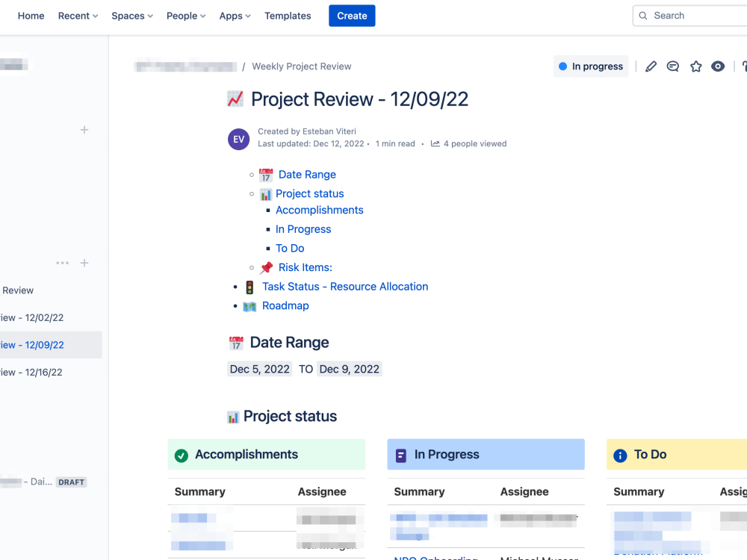747x560 pixels.
Task: Click the bar chart icon beside Project status heading
Action: coord(233,417)
